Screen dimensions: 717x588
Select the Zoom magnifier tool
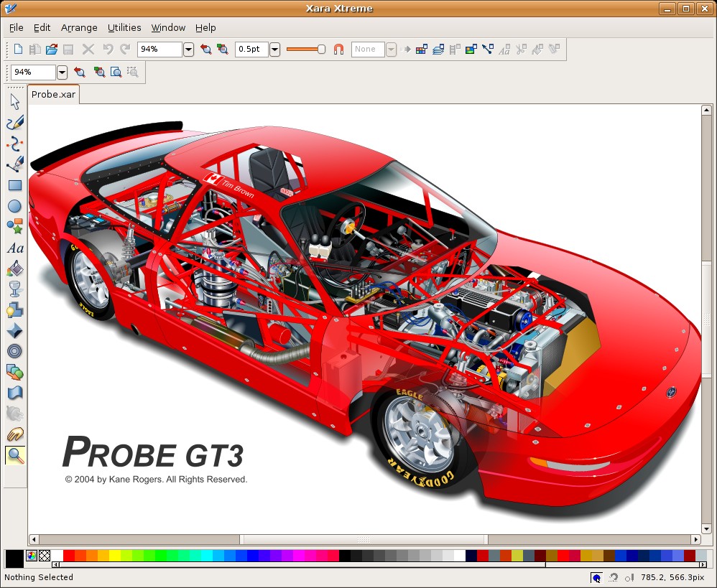pos(14,455)
